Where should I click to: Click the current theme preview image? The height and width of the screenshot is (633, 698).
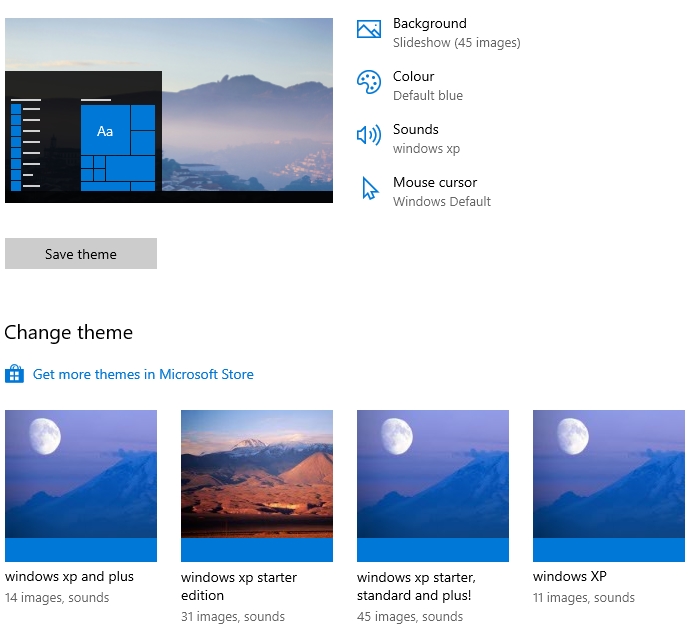(x=169, y=110)
